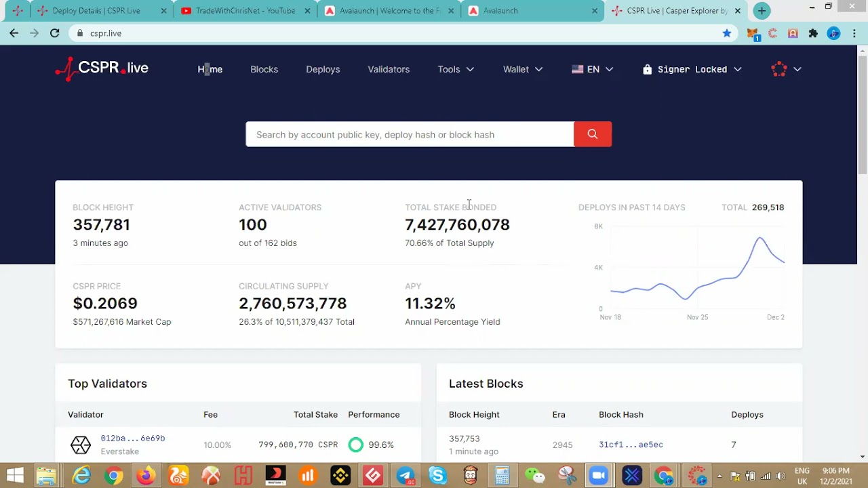Switch to TradeWithChrisNet YouTube tab
The height and width of the screenshot is (488, 868).
tap(245, 11)
